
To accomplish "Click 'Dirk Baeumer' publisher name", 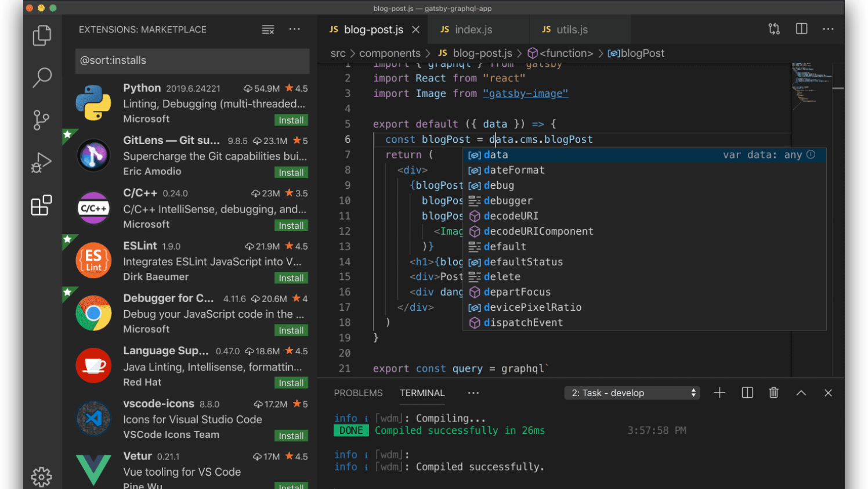I will (156, 277).
